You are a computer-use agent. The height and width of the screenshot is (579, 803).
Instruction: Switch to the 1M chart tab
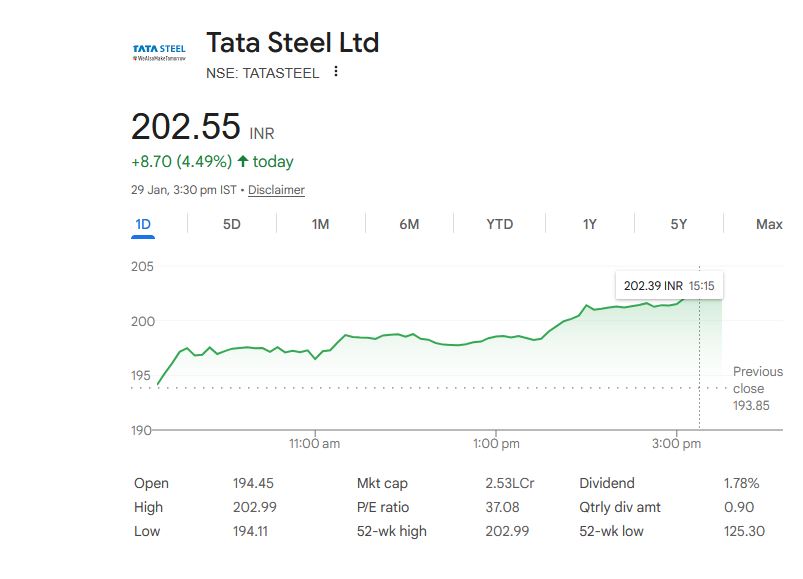coord(320,225)
